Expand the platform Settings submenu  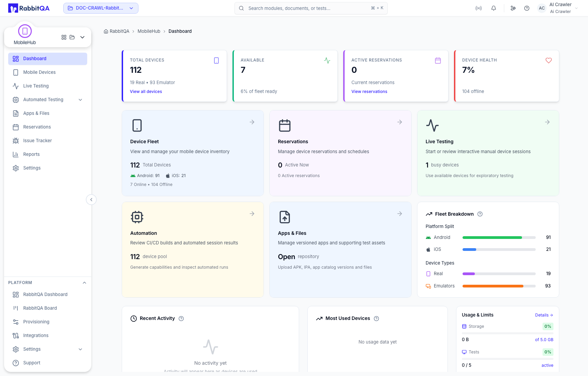tap(80, 349)
